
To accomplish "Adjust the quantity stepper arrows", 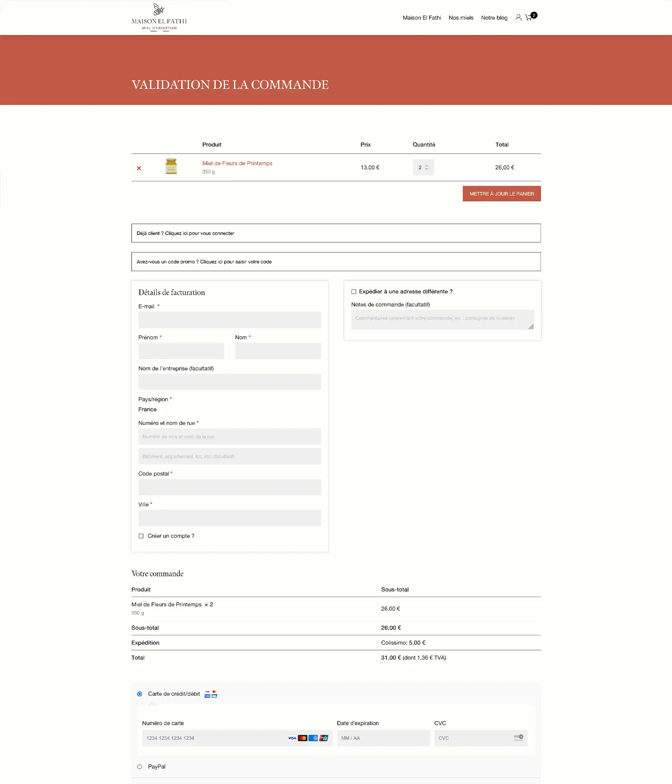I will [x=426, y=167].
